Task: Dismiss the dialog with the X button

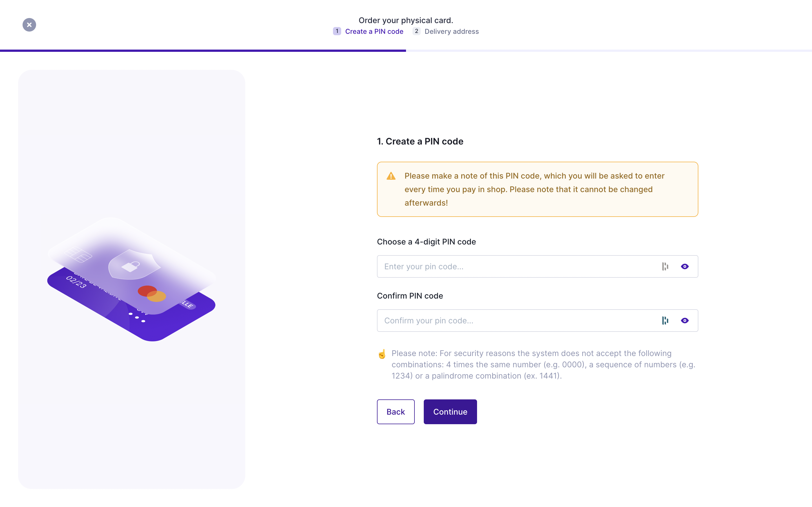Action: 29,25
